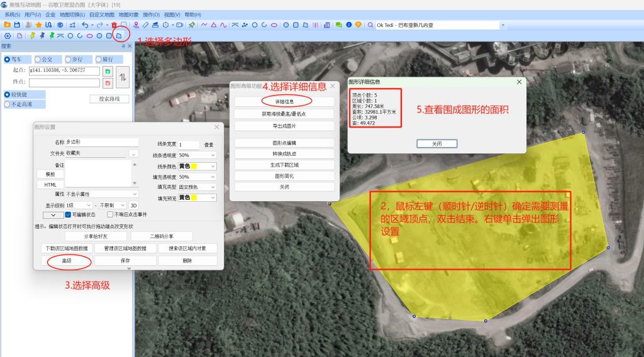Image resolution: width=644 pixels, height=357 pixels.
Task: Click the yellow pushpin marker icon
Action: pos(32,36)
